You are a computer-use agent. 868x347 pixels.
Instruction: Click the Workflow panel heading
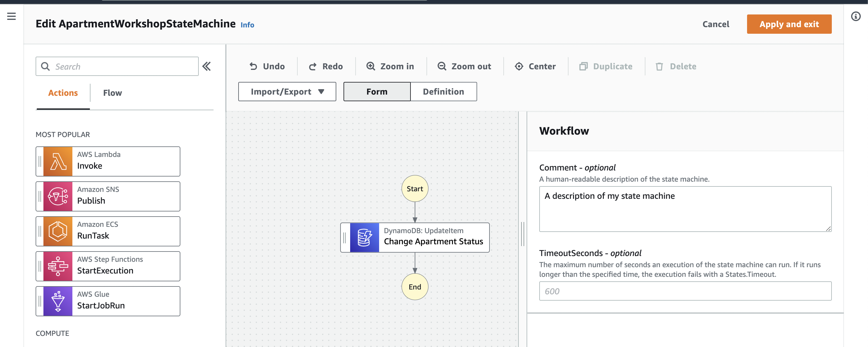pyautogui.click(x=564, y=131)
